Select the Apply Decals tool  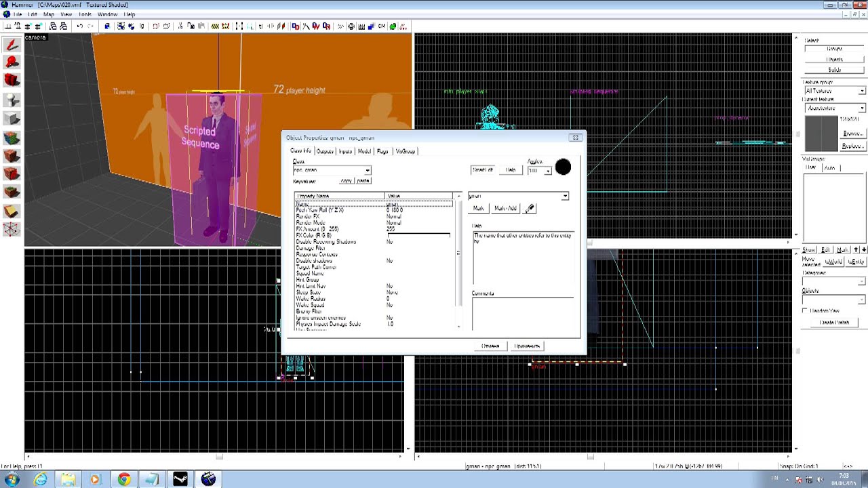click(x=12, y=174)
